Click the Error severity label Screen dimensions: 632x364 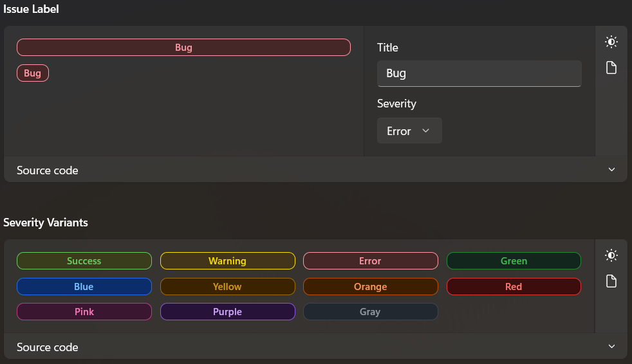click(371, 261)
